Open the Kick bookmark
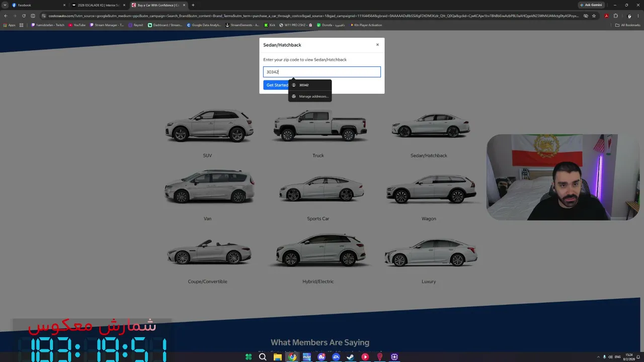The width and height of the screenshot is (644, 362). click(270, 25)
